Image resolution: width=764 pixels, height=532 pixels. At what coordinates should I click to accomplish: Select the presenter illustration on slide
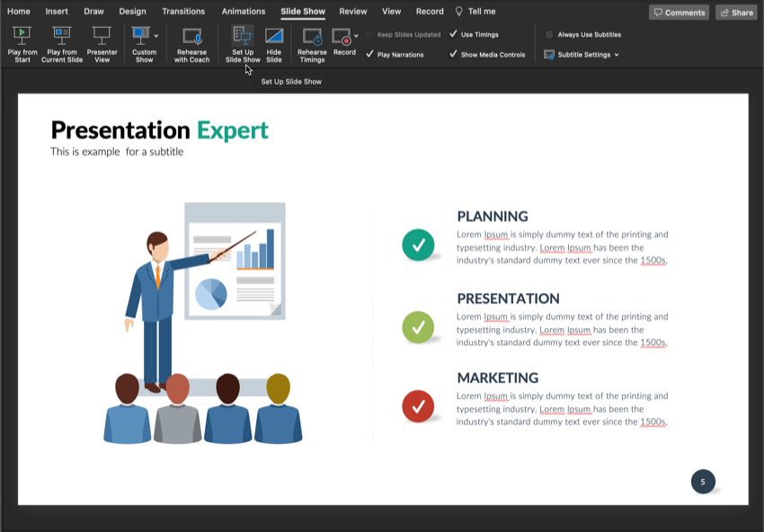pyautogui.click(x=203, y=323)
